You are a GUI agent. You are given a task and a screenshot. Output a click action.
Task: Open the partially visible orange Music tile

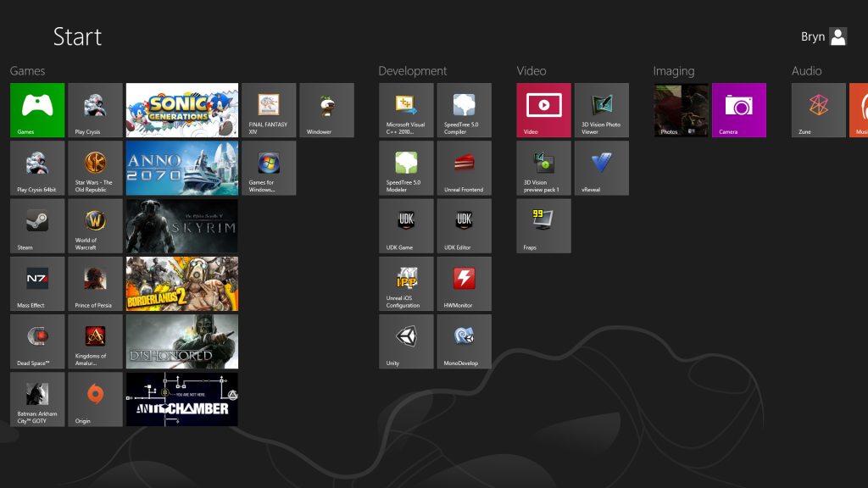click(859, 110)
